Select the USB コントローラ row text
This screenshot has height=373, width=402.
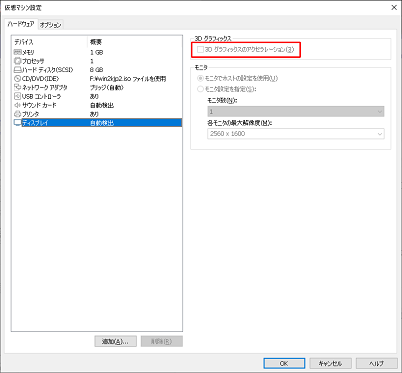click(42, 96)
